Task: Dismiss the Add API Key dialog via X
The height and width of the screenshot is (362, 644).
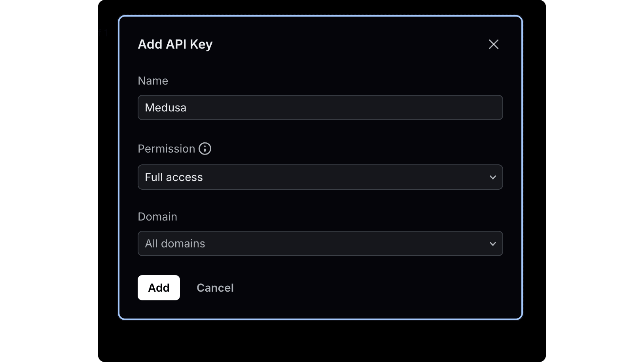Action: 493,44
